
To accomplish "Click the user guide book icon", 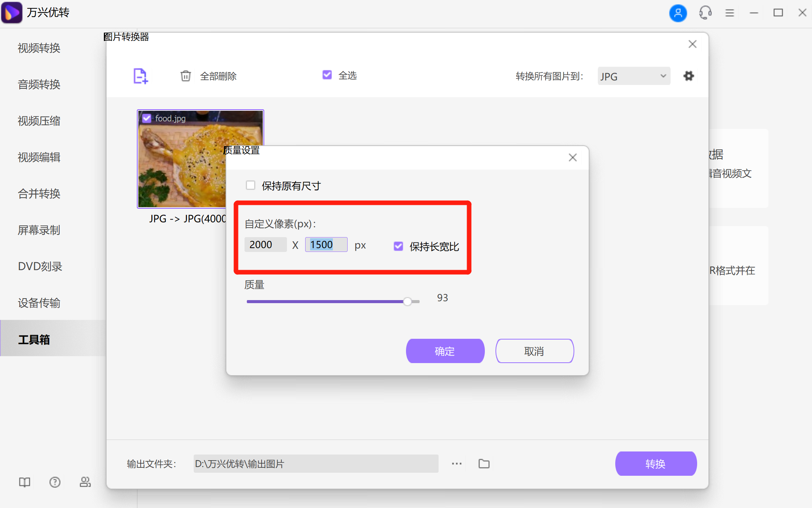I will [x=24, y=482].
